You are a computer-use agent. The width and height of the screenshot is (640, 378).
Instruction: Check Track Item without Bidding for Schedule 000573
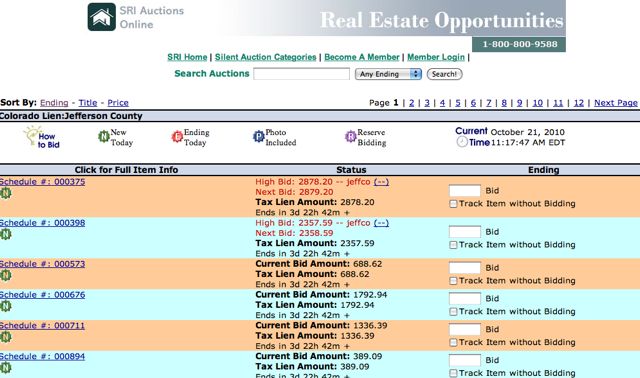point(453,281)
